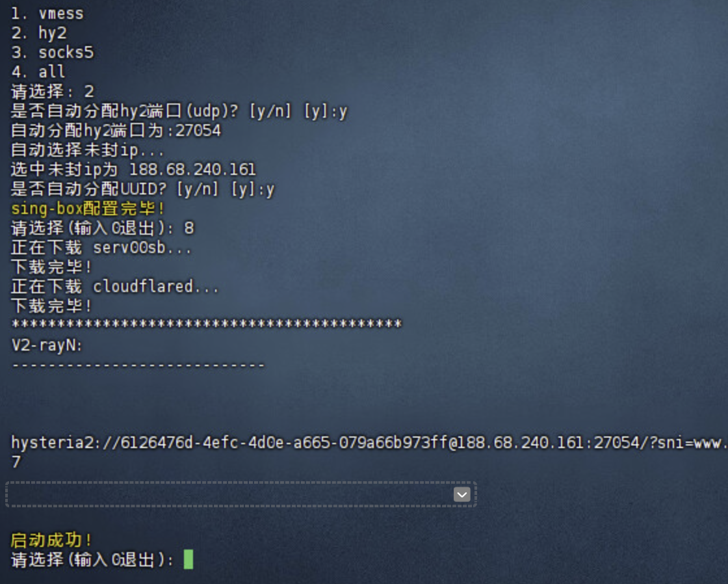Click the hy2端口(udp) [y/n] prompt line

pos(179,111)
